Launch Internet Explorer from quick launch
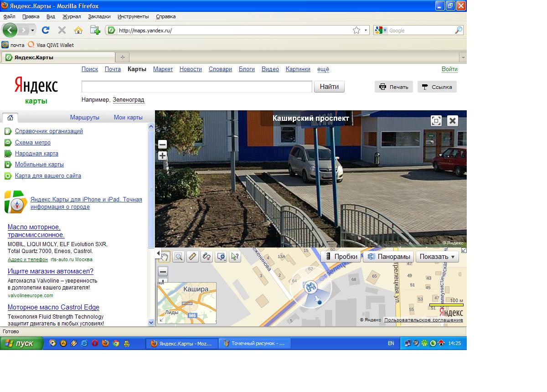Viewport: 547px width, 392px height. (84, 343)
